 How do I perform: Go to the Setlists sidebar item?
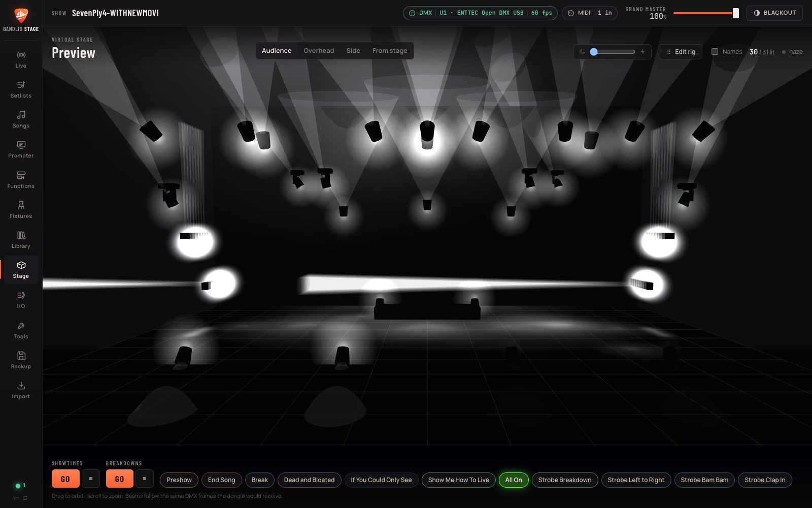[21, 89]
